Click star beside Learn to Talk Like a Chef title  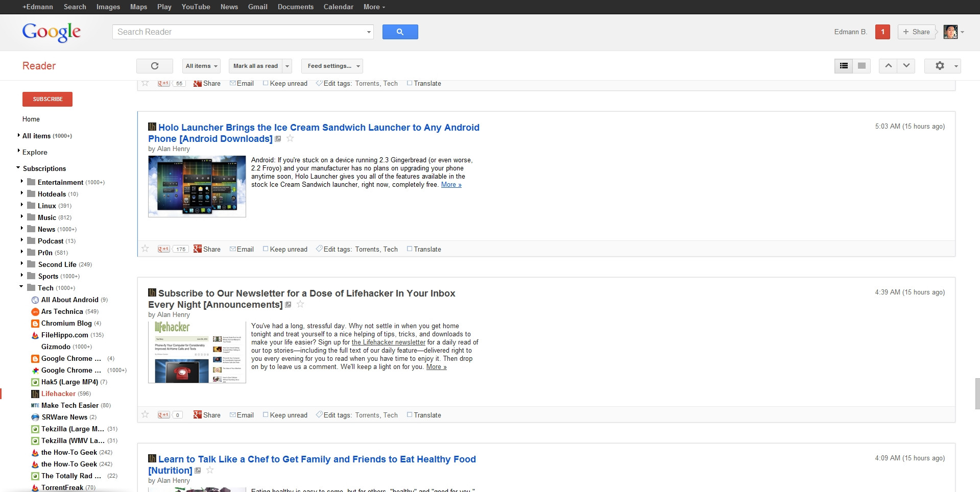click(x=210, y=470)
